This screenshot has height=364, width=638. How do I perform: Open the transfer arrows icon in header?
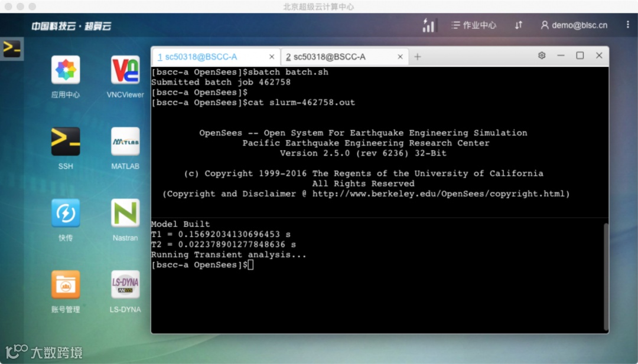pyautogui.click(x=519, y=25)
